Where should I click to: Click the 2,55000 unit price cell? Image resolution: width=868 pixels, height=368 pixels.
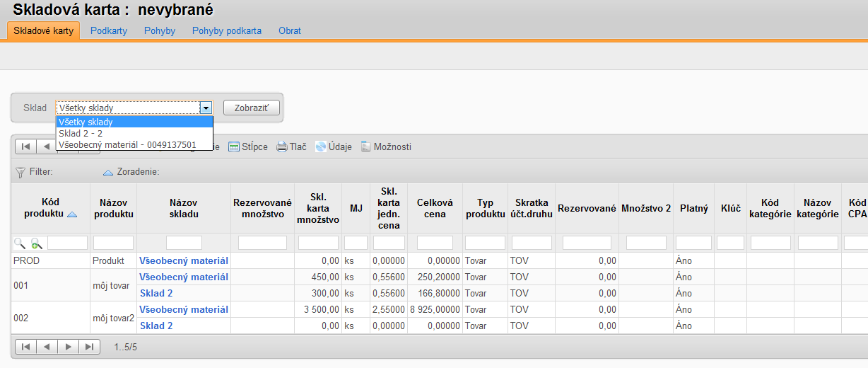point(389,309)
